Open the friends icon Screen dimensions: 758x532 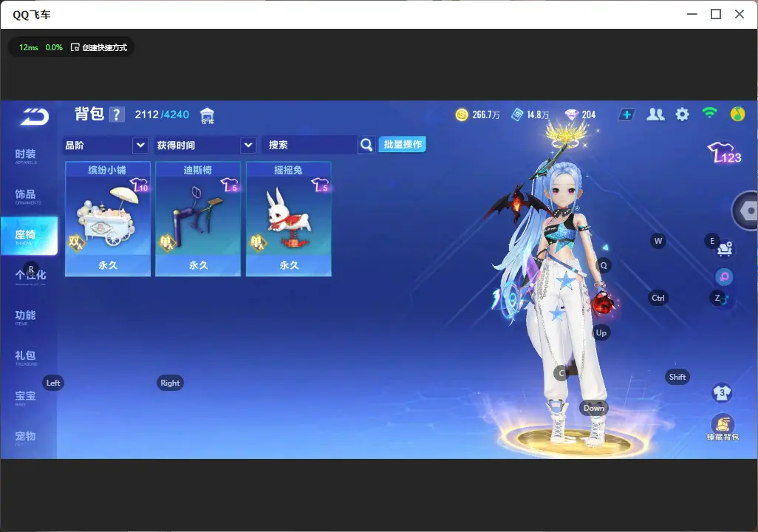[655, 115]
